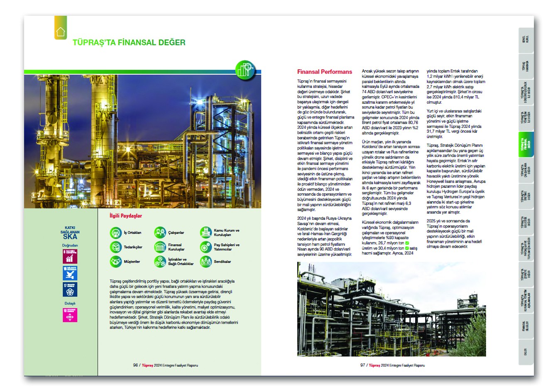This screenshot has height=392, width=558.
Task: Click the 'Katkı Sağlanan SKA' label
Action: pos(70,233)
